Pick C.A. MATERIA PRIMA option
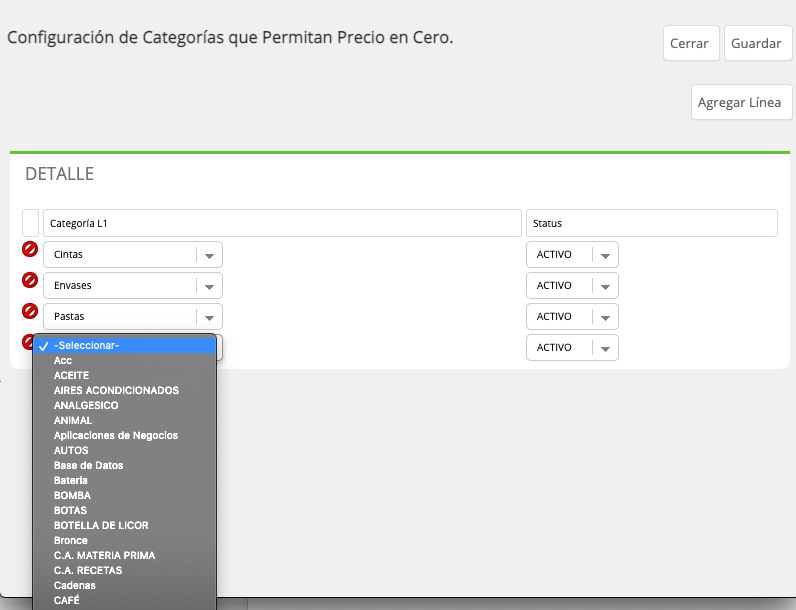Image resolution: width=796 pixels, height=610 pixels. coord(125,555)
